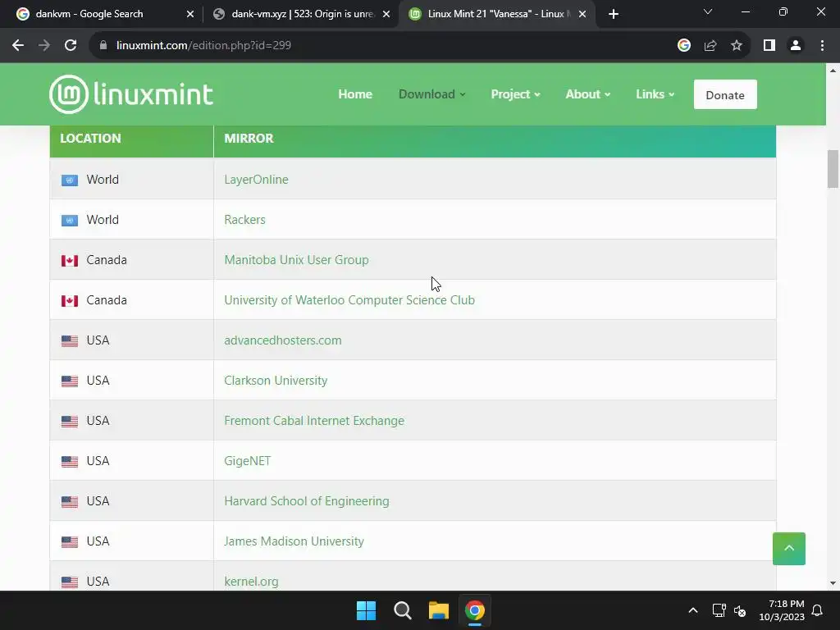The image size is (840, 630).
Task: Open the muted volume tray icon
Action: coord(740,610)
